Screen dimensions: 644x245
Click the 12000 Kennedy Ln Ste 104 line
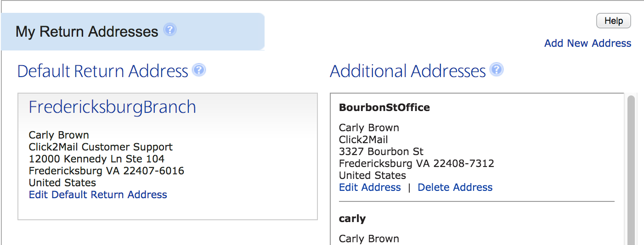point(96,159)
